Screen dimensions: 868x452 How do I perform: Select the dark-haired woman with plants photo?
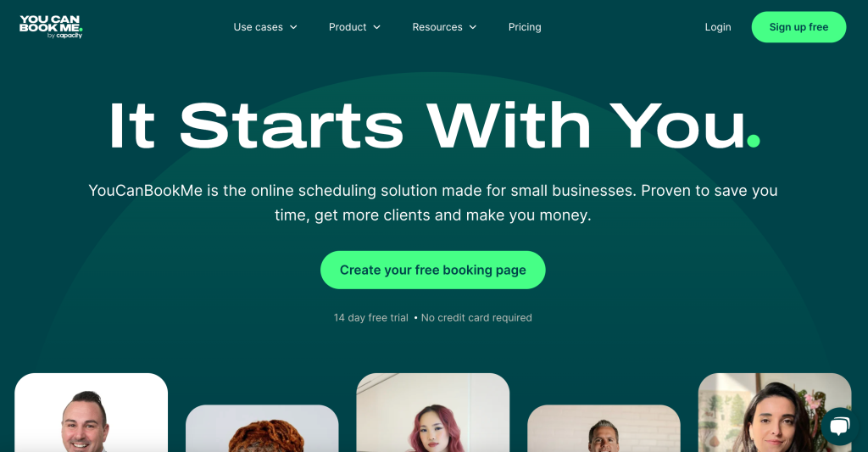click(775, 413)
